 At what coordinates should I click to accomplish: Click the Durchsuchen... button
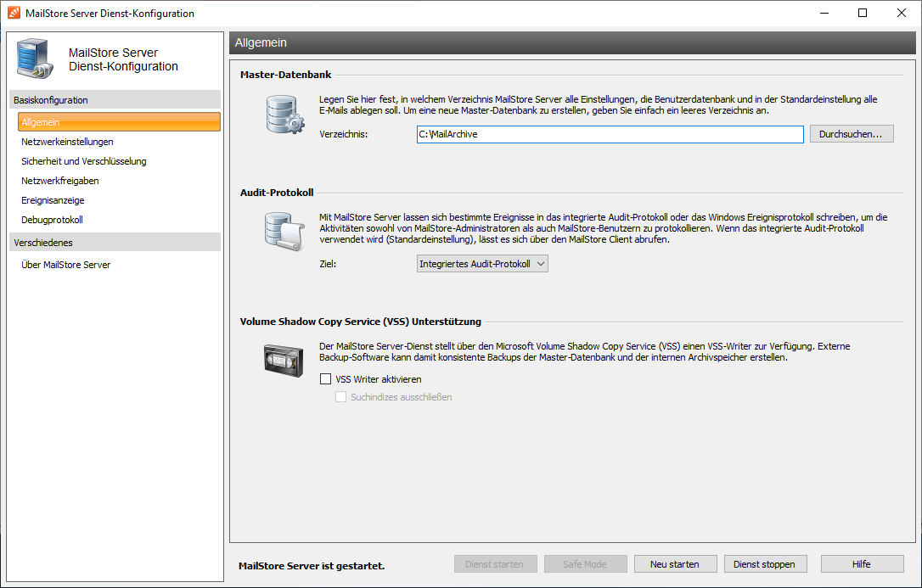click(852, 134)
